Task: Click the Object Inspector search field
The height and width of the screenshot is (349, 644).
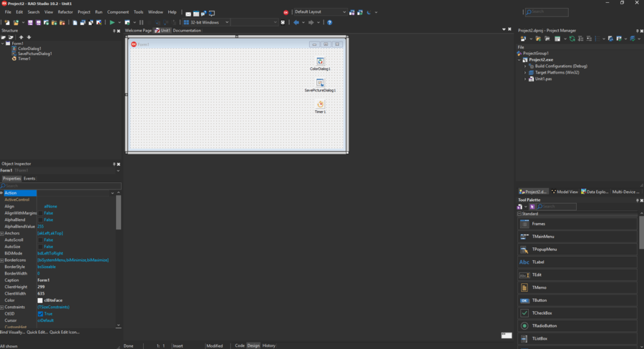Action: 60,186
